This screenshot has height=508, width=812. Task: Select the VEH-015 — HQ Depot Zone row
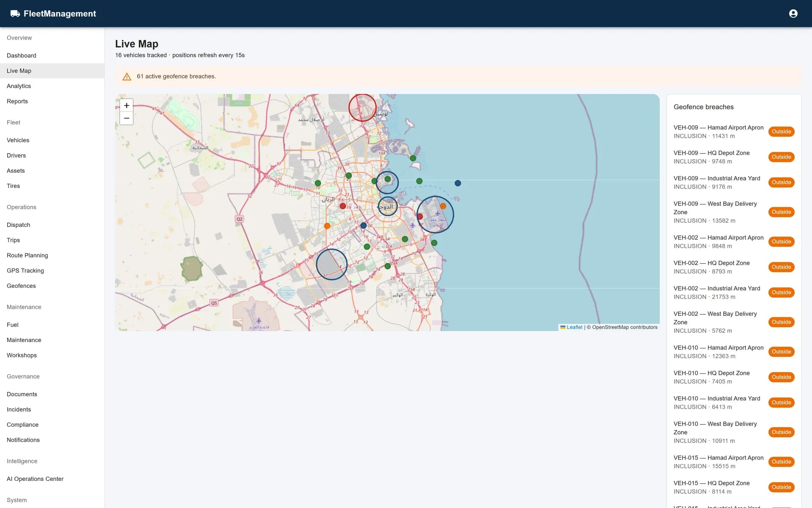[x=734, y=487]
